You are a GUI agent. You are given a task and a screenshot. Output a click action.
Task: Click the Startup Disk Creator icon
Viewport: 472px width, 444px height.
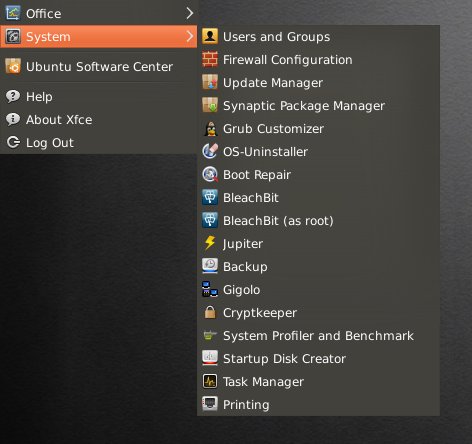(210, 358)
